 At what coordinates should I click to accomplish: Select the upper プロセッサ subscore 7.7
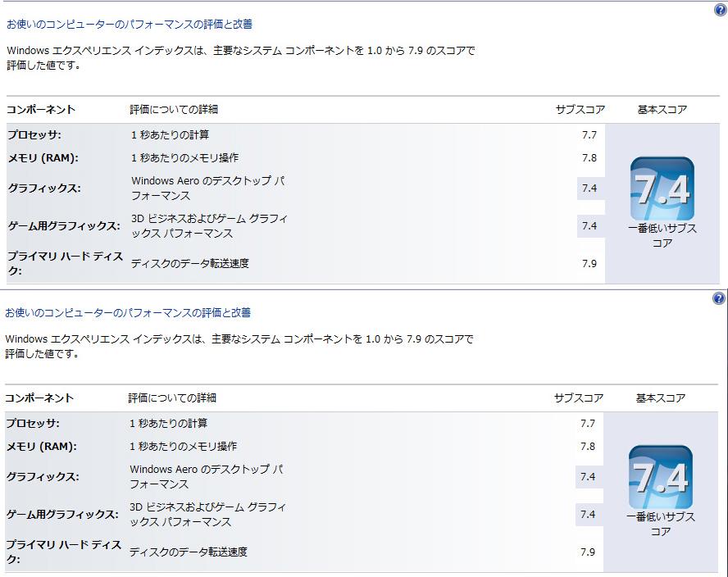tap(589, 135)
